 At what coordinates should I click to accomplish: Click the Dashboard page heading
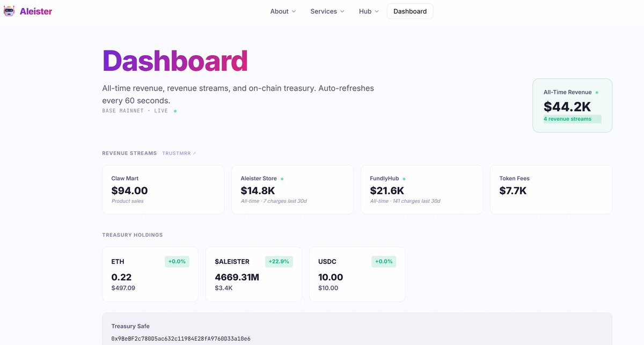[175, 61]
